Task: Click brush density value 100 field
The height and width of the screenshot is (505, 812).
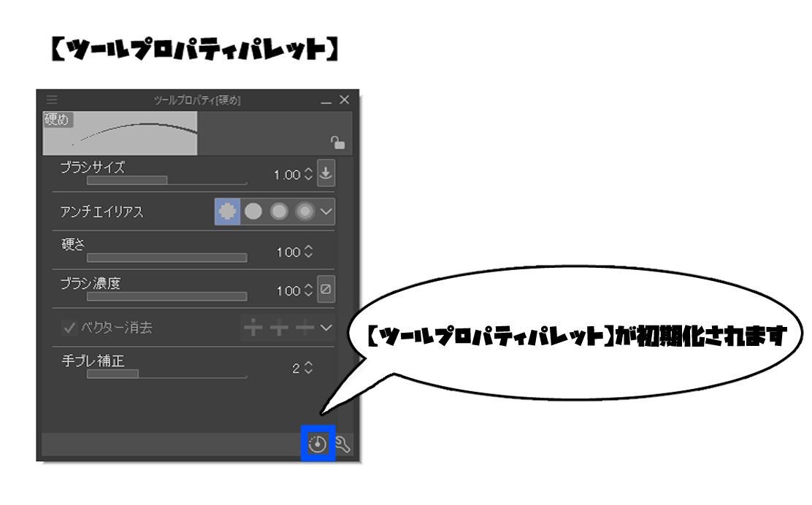Action: pyautogui.click(x=288, y=291)
